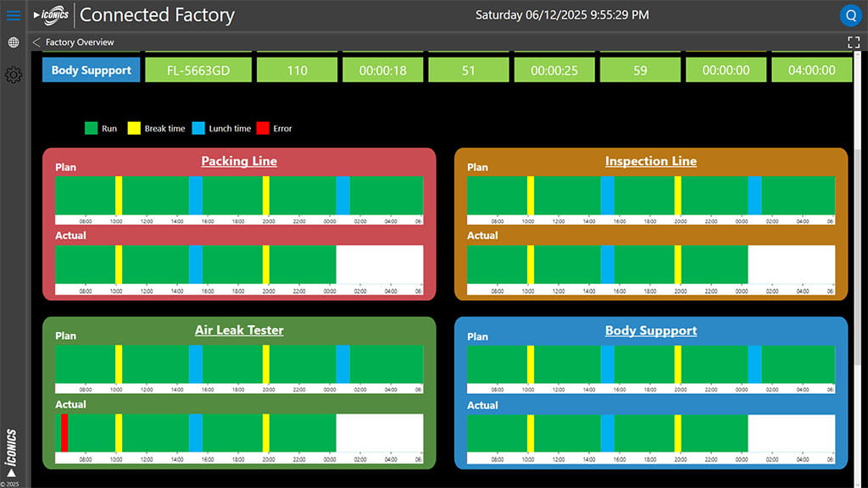Viewport: 868px width, 488px height.
Task: Click the ICONICS logo in header
Action: (x=51, y=15)
